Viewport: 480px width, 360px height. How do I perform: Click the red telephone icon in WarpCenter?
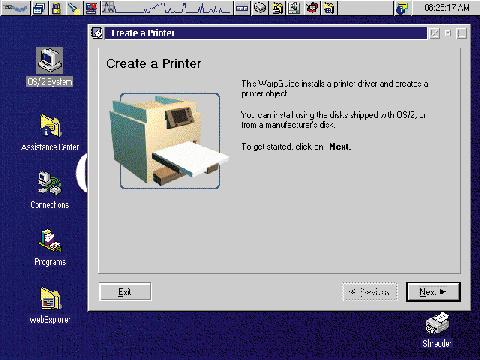(312, 8)
